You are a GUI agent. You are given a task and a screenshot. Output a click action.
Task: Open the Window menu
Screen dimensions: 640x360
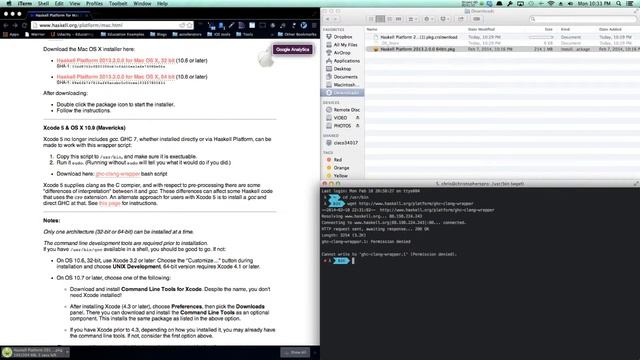(142, 3)
